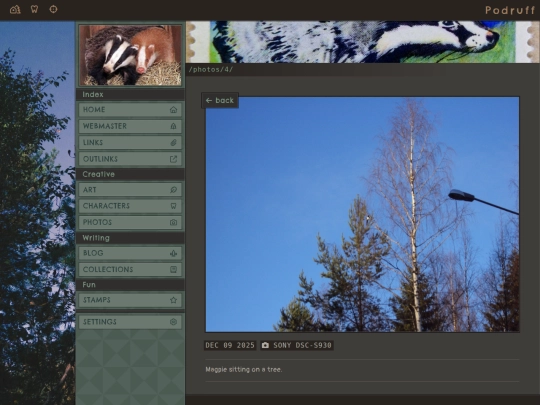Click the DEC 09 2025 date tag
540x405 pixels.
[230, 345]
